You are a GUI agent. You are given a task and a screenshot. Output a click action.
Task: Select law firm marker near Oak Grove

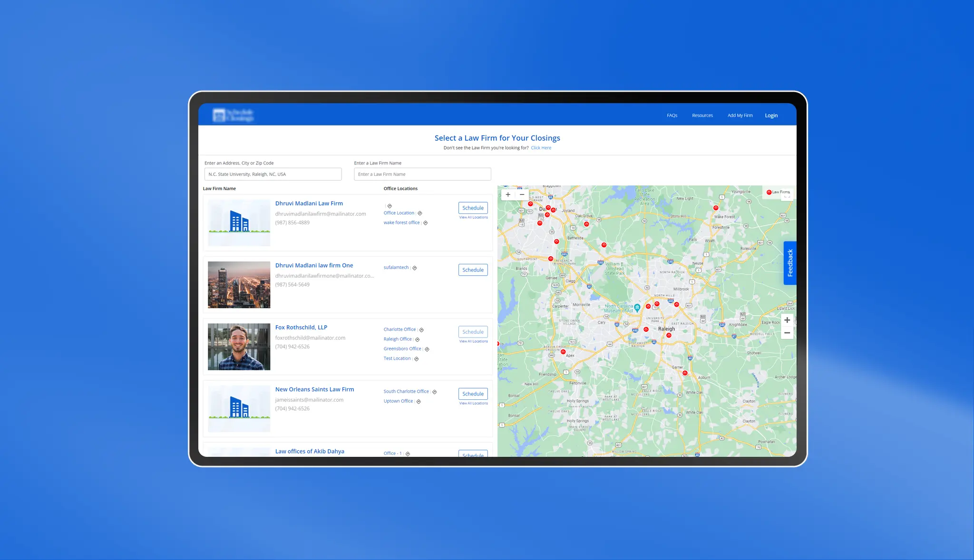point(586,224)
